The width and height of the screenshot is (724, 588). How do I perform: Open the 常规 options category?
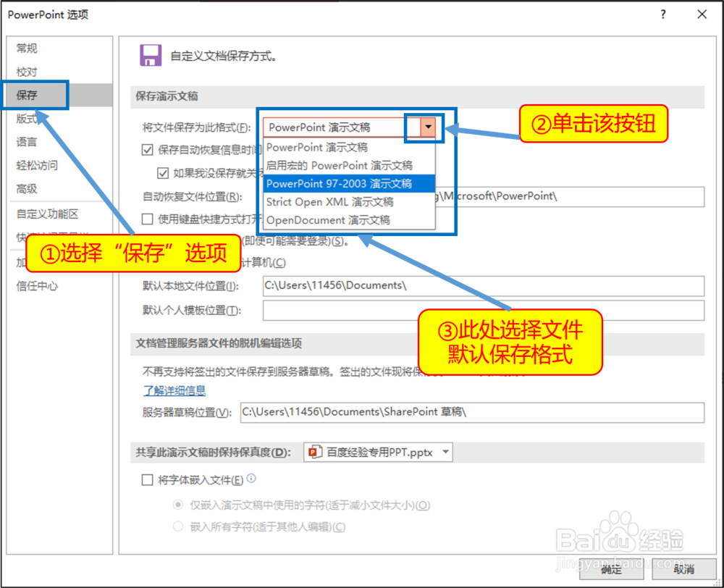(x=27, y=48)
